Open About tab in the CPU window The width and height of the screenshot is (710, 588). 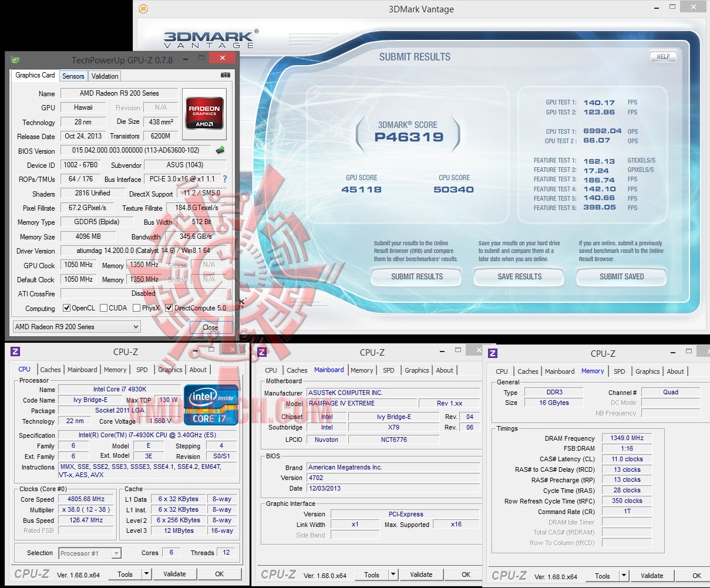point(198,370)
